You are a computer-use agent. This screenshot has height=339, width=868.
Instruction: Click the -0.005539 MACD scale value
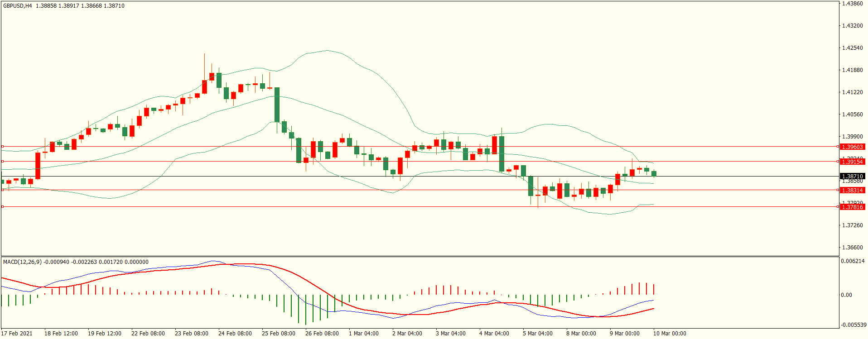click(854, 325)
